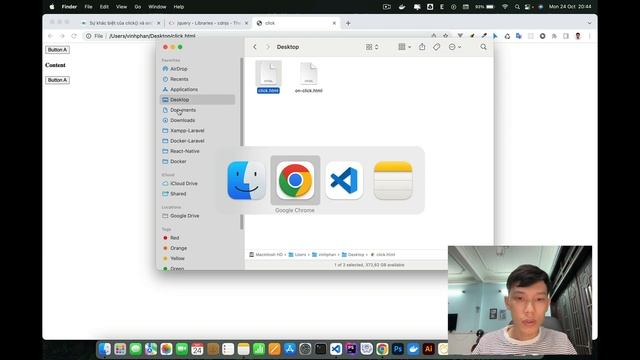
Task: Click Button A below the Content heading
Action: pyautogui.click(x=58, y=80)
